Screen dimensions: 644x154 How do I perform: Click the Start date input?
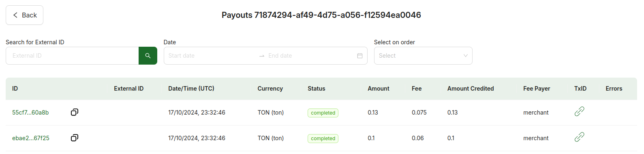[211, 56]
